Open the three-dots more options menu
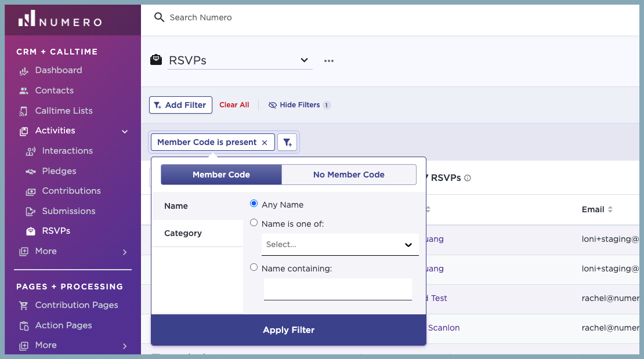Screen dimensions: 644x359 329,61
